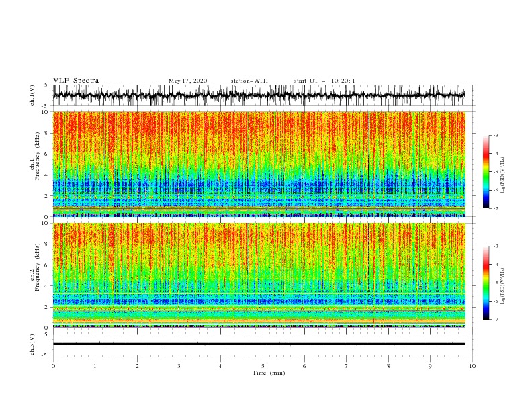Click time axis tick label '3'
Image resolution: width=532 pixels, height=411 pixels.
point(179,366)
